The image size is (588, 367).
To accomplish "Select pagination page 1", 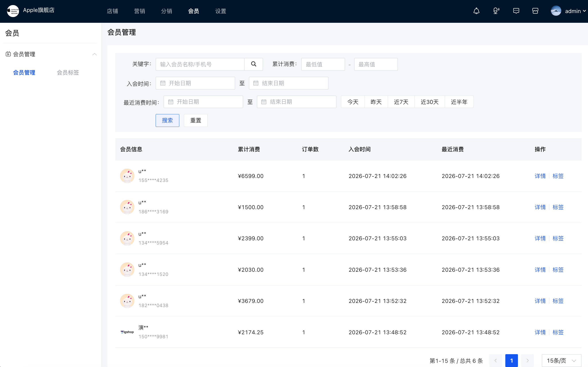I will (x=512, y=360).
